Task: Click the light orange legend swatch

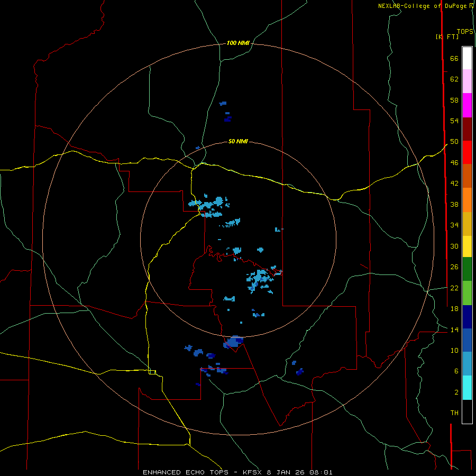Action: (467, 200)
